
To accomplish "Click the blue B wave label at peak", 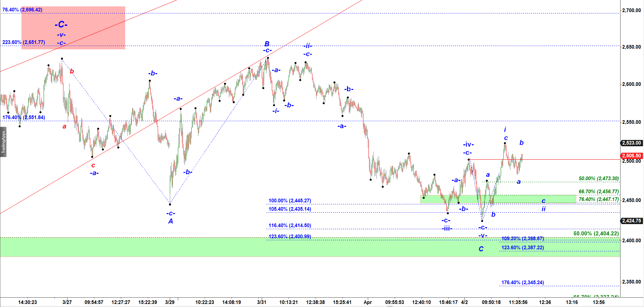I will [x=267, y=44].
